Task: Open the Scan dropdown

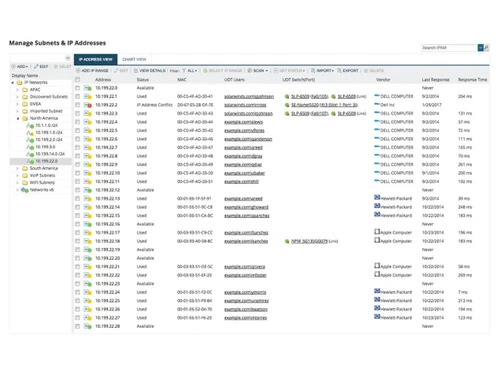Action: 258,71
